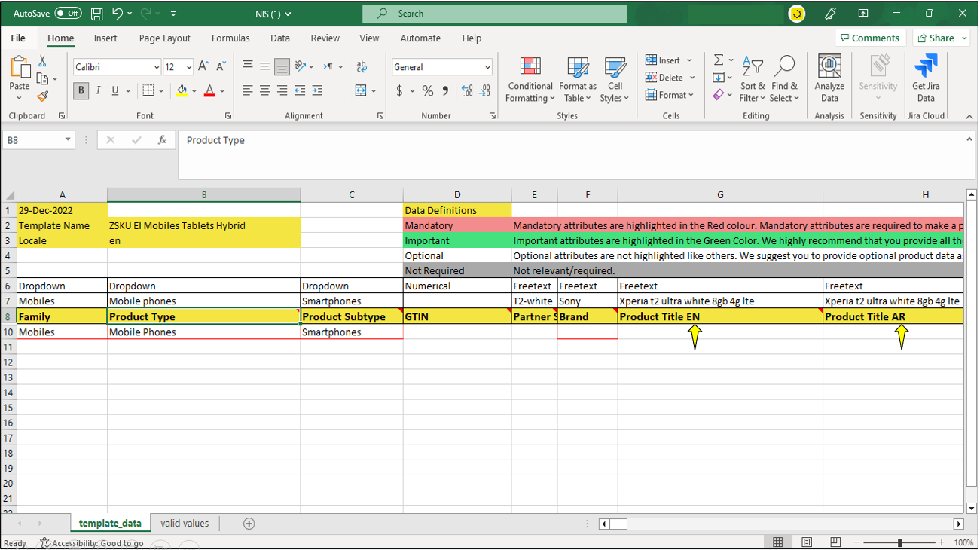980x550 pixels.
Task: Open the General number format dropdown
Action: click(487, 68)
